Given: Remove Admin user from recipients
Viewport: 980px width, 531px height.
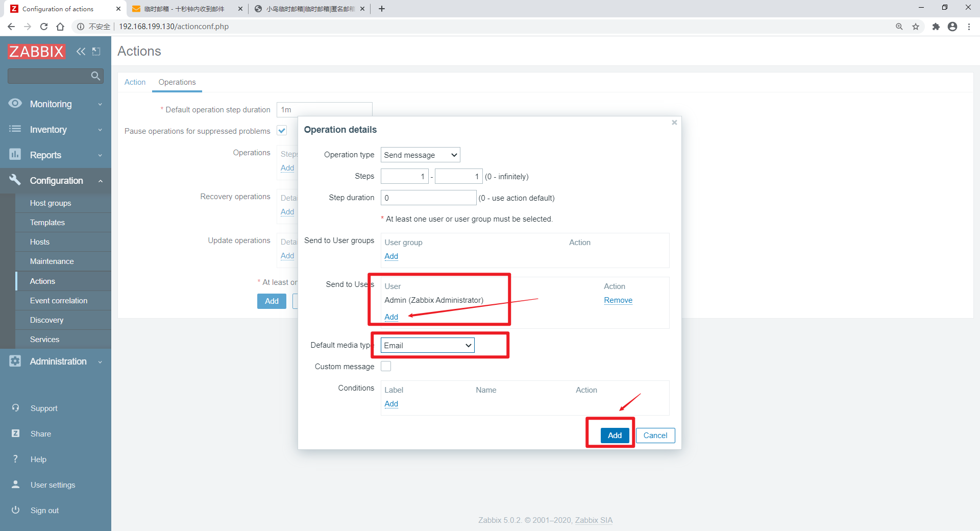Looking at the screenshot, I should [x=618, y=300].
